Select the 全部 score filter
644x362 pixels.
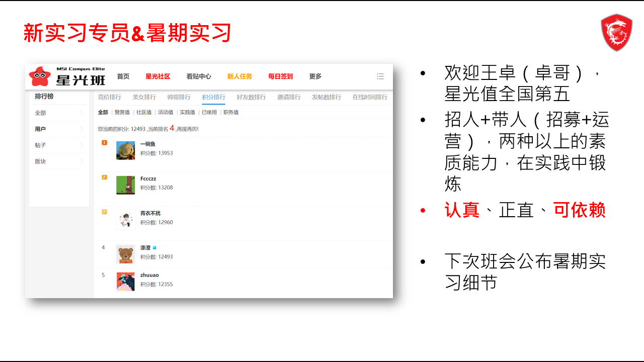103,112
